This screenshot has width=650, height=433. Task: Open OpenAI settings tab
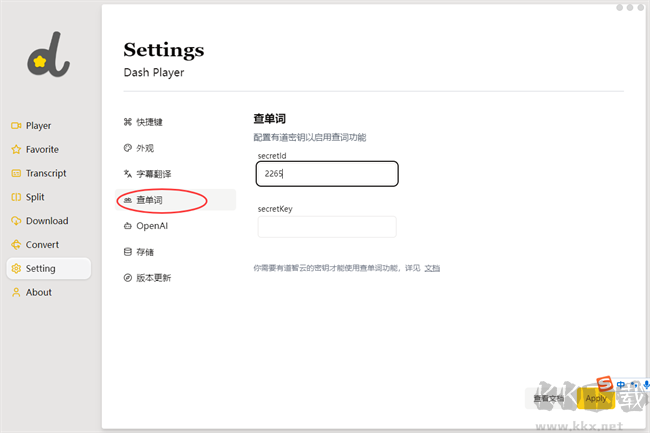(x=175, y=226)
